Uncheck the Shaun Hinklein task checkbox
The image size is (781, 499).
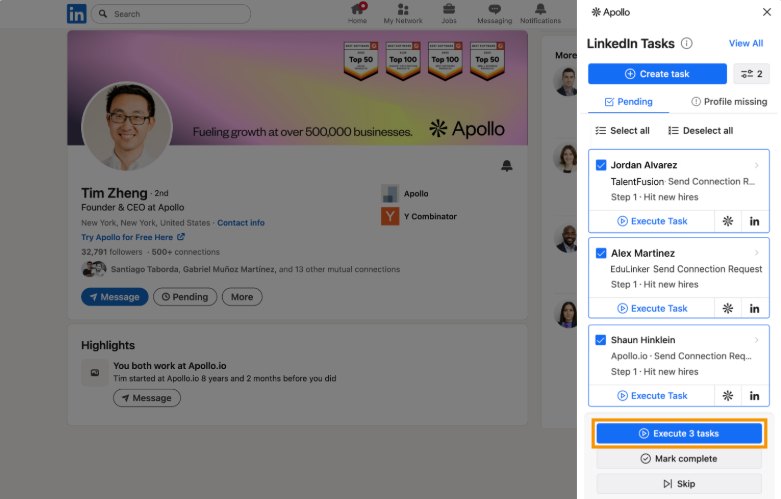601,340
